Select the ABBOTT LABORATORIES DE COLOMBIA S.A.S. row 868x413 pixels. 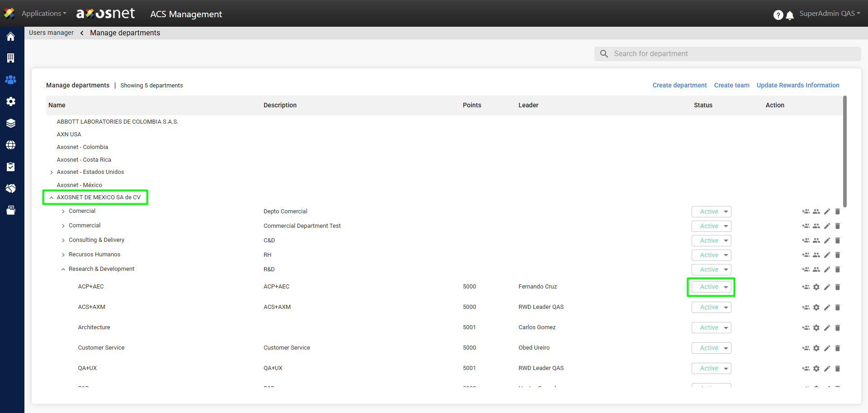pos(118,122)
